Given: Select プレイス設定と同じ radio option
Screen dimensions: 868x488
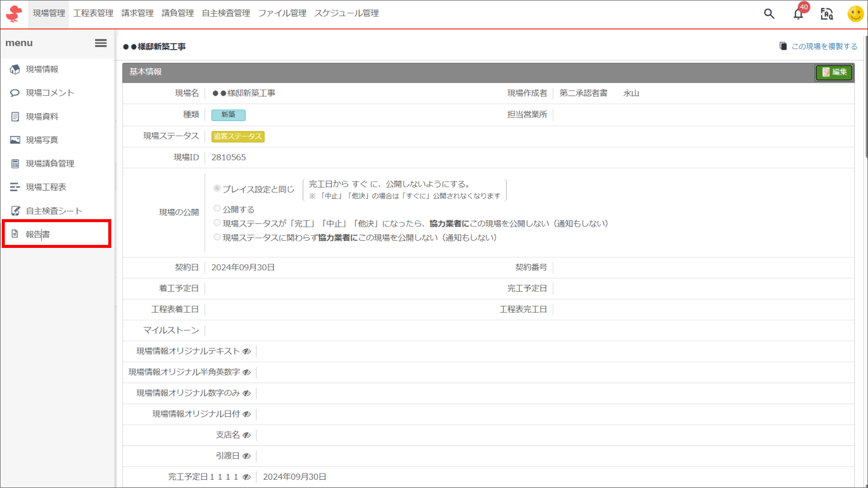Looking at the screenshot, I should point(217,189).
